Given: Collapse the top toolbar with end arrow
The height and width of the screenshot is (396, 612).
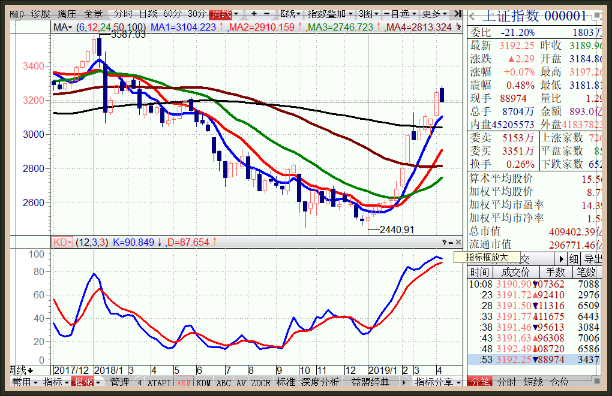Looking at the screenshot, I should click(458, 14).
